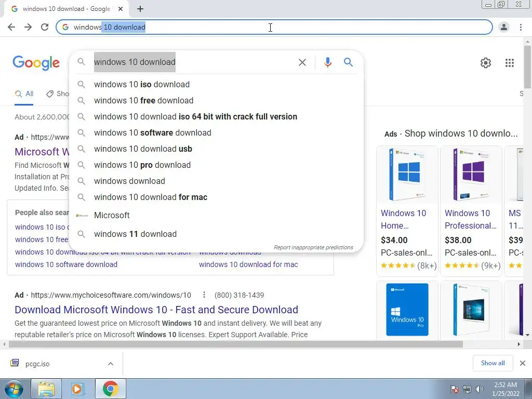532x399 pixels.
Task: Click the horizontal scrollbar track
Action: coord(489,344)
